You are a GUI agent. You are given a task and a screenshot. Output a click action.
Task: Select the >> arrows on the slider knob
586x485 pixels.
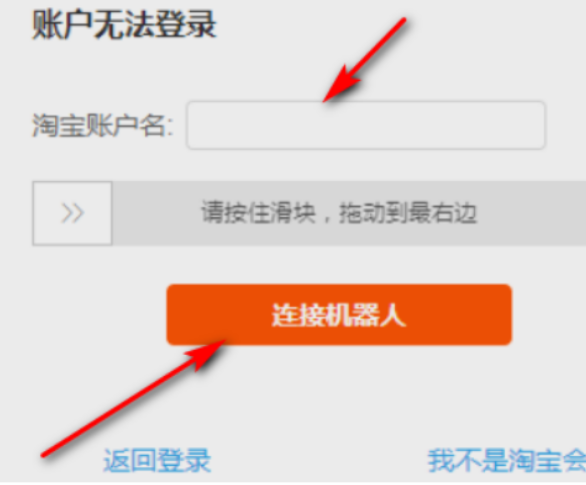coord(72,213)
